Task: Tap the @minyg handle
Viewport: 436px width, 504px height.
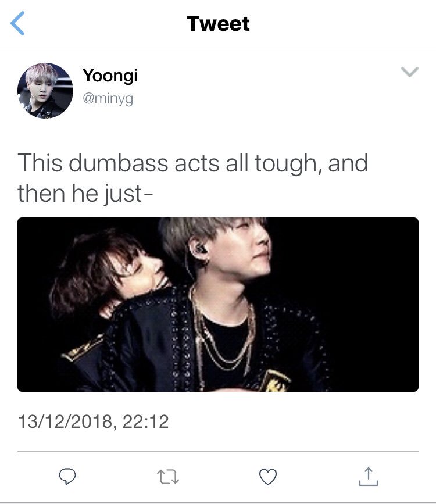Action: (108, 99)
